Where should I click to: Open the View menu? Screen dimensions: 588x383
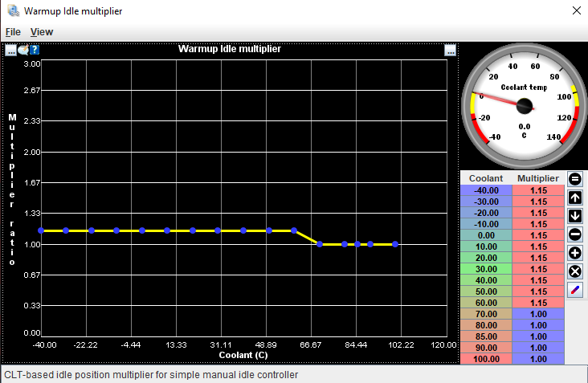coord(42,32)
